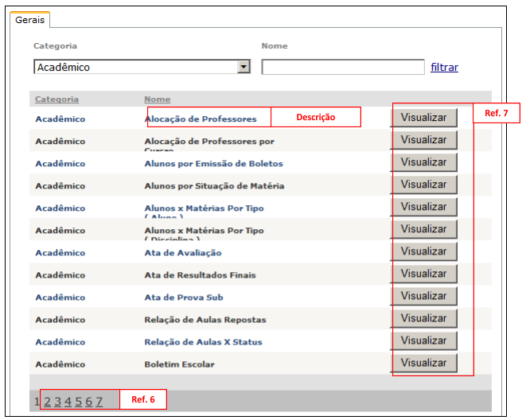Click Acadêmico category in Alunos por Emissão row

click(60, 164)
